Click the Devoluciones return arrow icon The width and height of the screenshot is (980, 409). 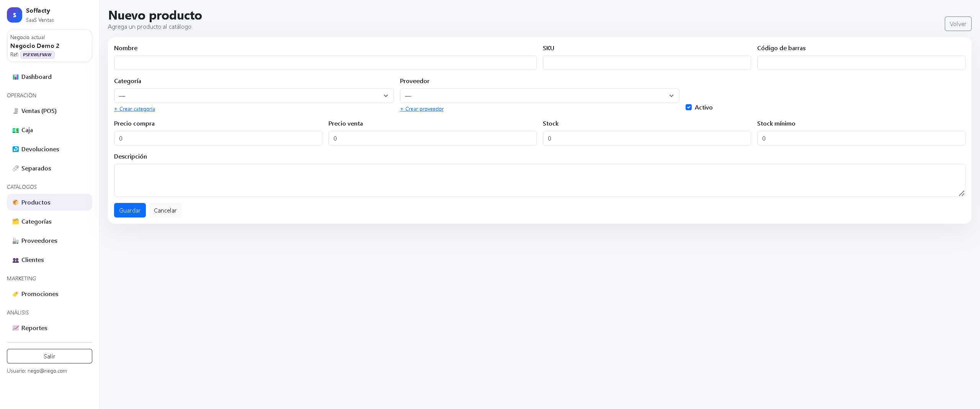pos(15,149)
